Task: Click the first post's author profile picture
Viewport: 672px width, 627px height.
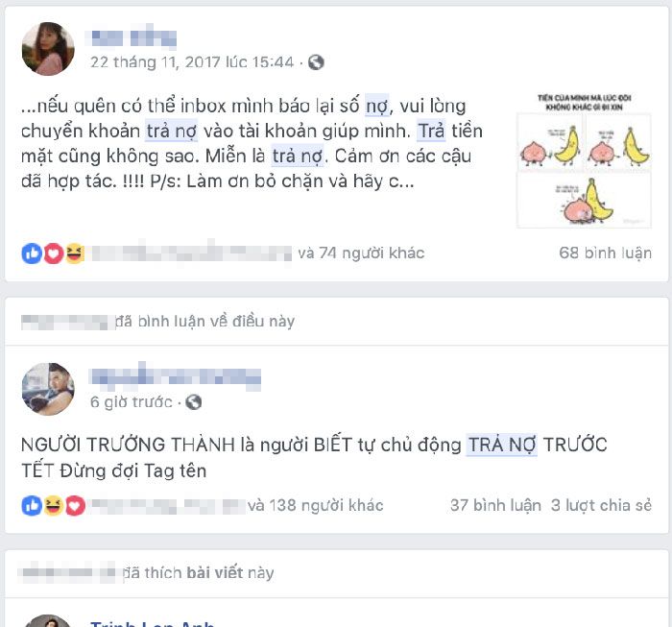Action: [48, 49]
